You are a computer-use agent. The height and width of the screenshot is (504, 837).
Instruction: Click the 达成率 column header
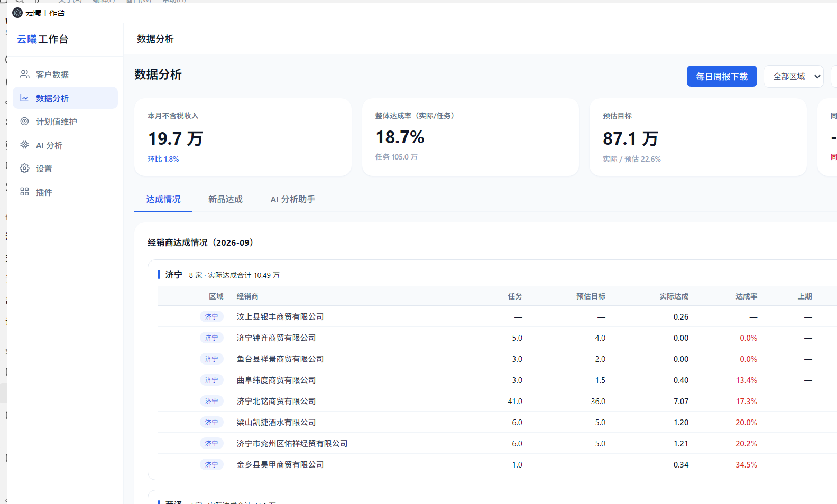(x=746, y=296)
